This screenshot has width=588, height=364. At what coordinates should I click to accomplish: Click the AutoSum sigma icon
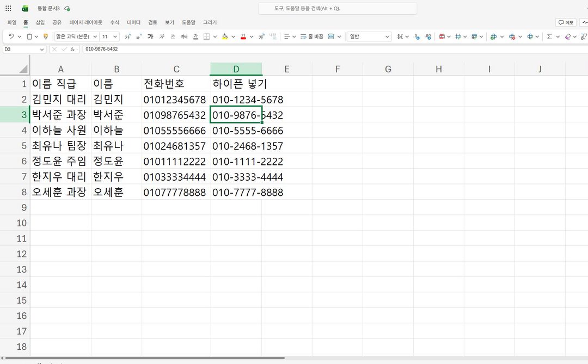click(x=549, y=36)
